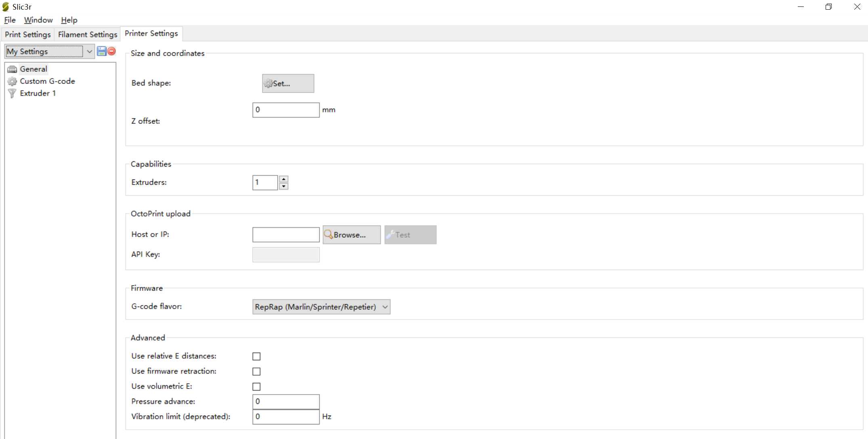This screenshot has width=868, height=439.
Task: Click the save preset floppy disk icon
Action: pyautogui.click(x=101, y=51)
